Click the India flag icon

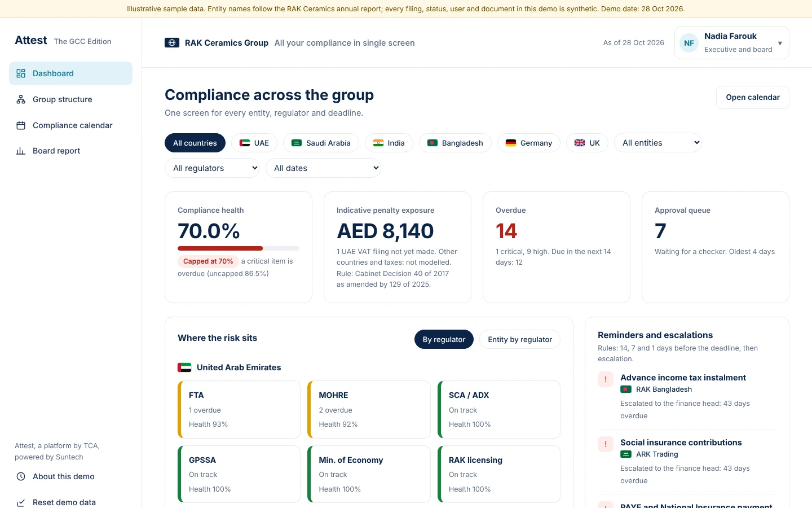378,143
